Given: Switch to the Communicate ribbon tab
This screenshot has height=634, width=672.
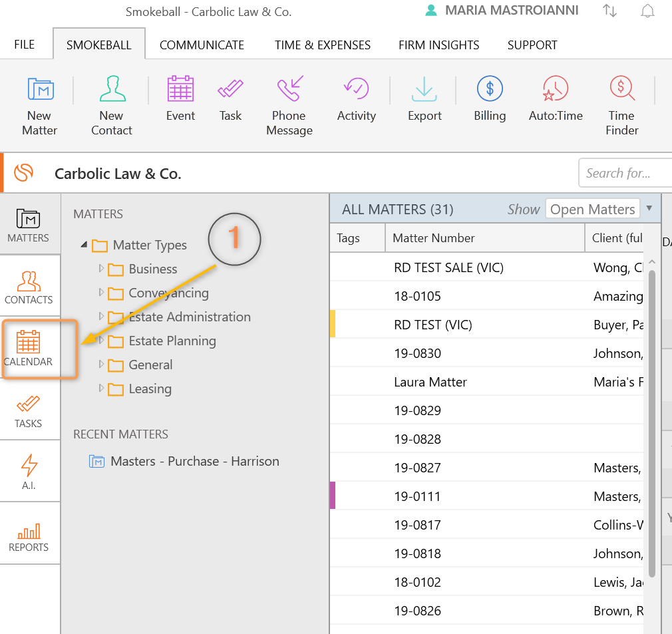Looking at the screenshot, I should (202, 45).
